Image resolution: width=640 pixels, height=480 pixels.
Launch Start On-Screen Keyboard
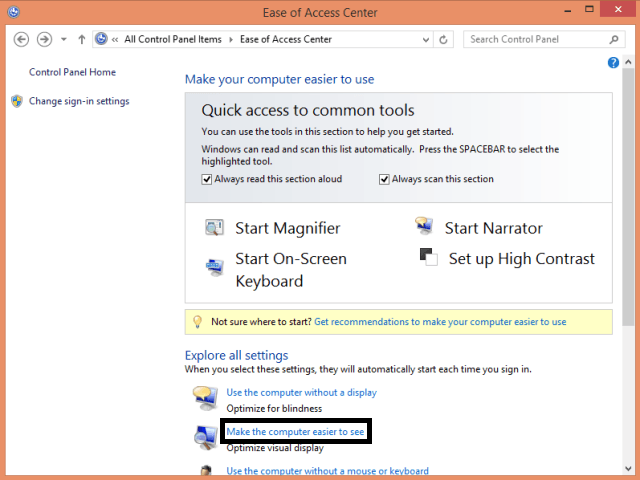pyautogui.click(x=291, y=270)
